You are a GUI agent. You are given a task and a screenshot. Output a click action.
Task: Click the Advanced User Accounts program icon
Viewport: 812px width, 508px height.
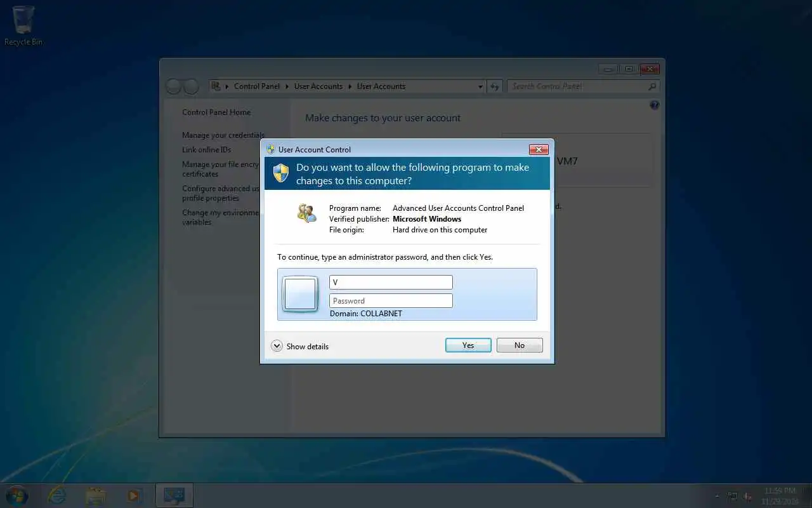click(x=306, y=213)
